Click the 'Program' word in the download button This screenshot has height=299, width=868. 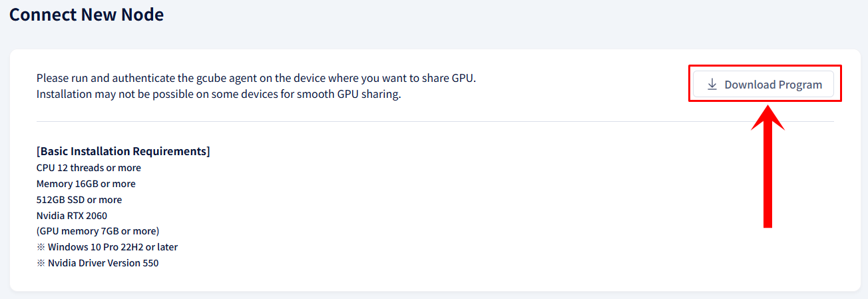pos(801,85)
